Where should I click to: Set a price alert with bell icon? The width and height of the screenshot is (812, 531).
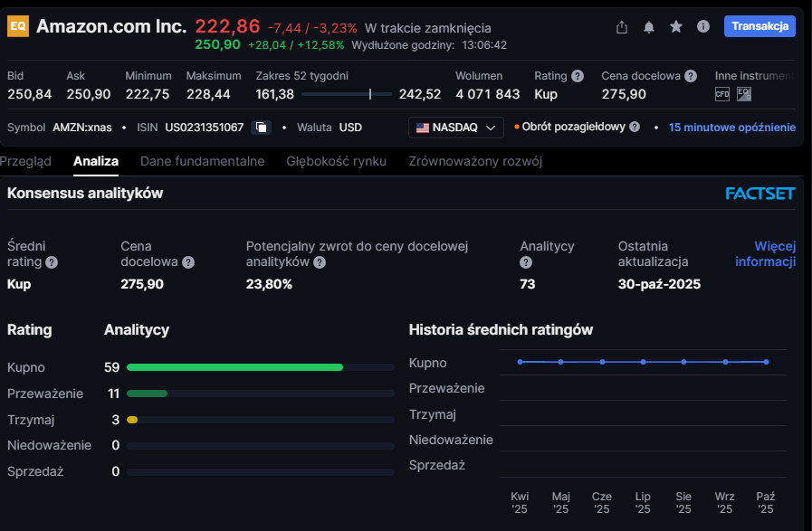[x=649, y=27]
